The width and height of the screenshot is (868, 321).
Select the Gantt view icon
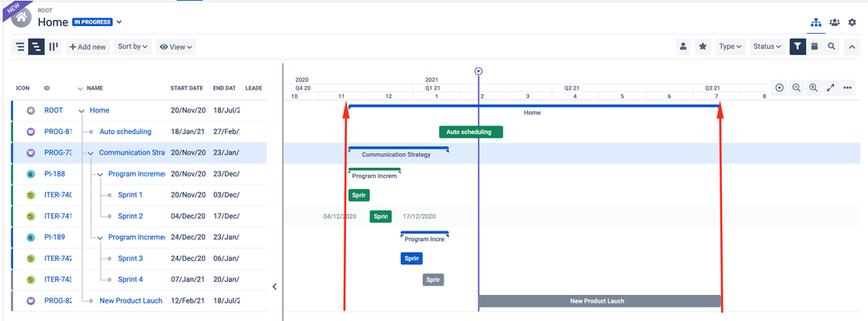(37, 46)
